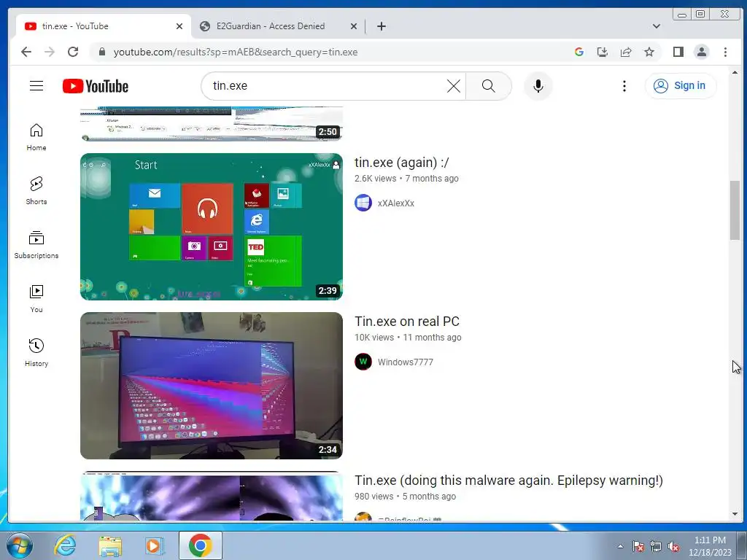Share this page icon in address bar

pos(625,52)
